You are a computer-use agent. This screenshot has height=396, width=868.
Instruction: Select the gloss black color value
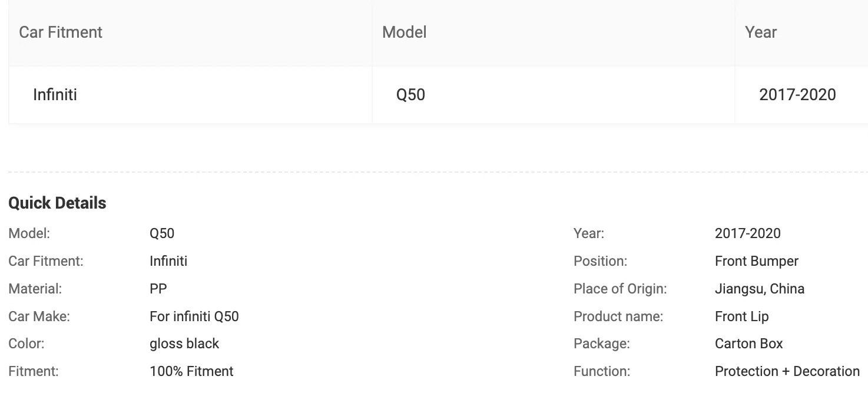click(184, 344)
